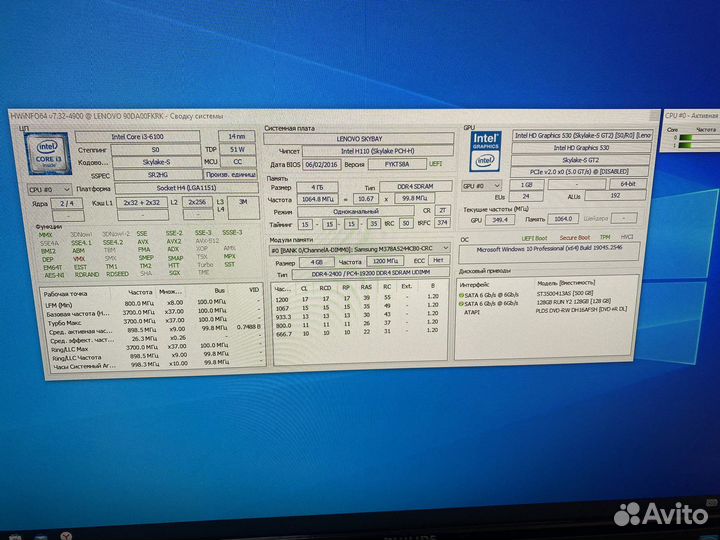This screenshot has width=720, height=540.
Task: Click the ALUs value '192'
Action: (x=615, y=196)
